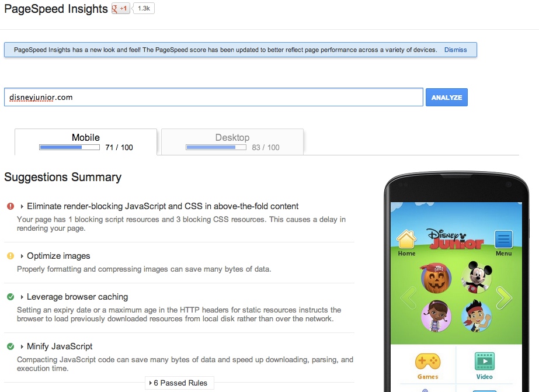Click green check icon beside Leverage browser caching
Image resolution: width=539 pixels, height=392 pixels.
[11, 297]
